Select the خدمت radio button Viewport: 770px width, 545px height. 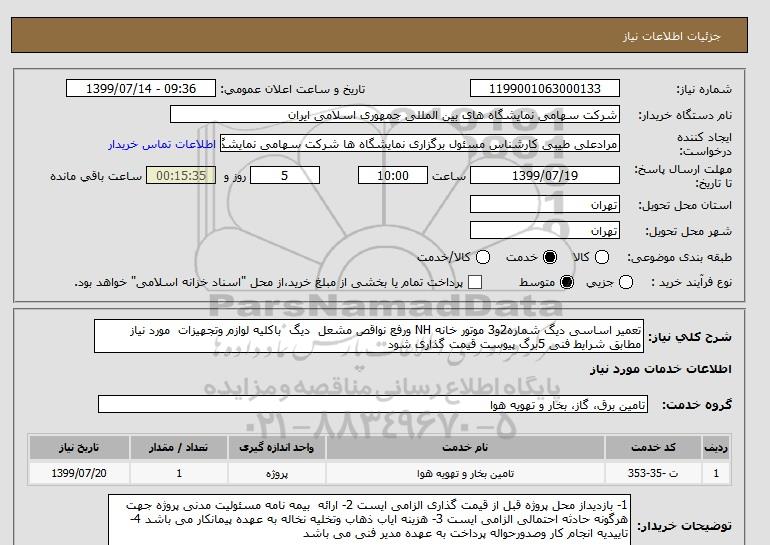550,257
